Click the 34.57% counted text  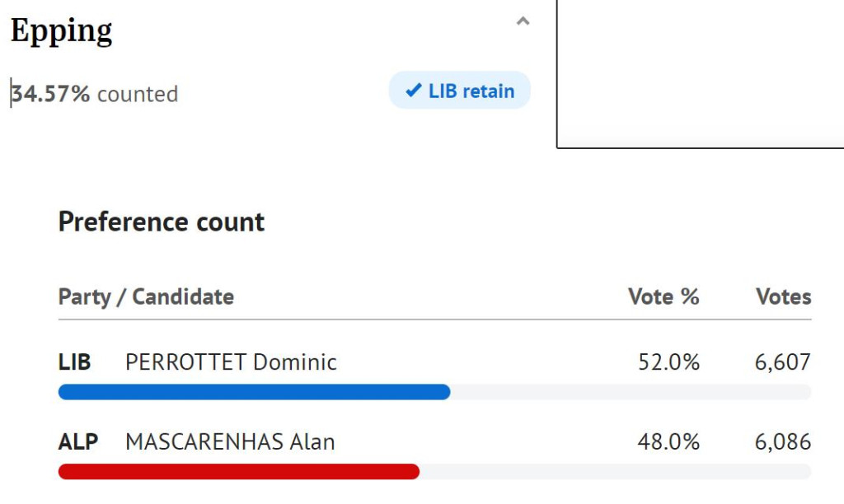tap(94, 94)
